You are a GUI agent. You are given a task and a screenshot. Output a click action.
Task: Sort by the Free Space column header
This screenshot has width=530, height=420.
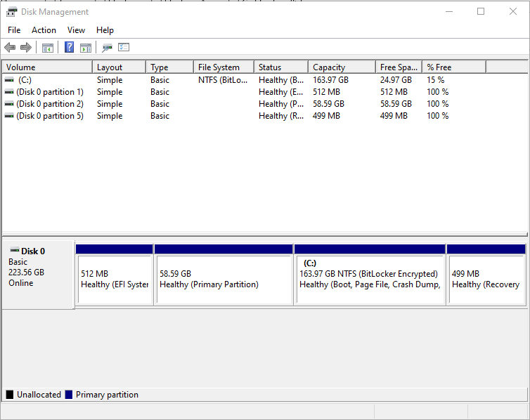tap(399, 67)
